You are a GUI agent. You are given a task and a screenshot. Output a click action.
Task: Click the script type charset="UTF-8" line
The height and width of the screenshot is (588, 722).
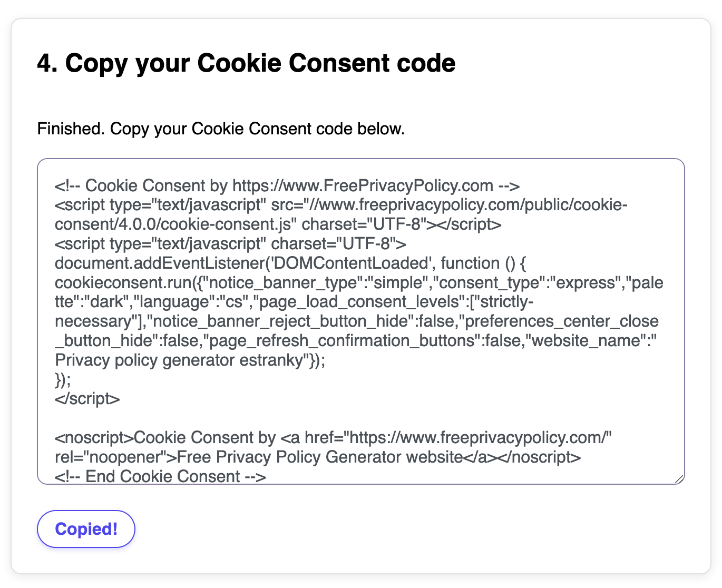[x=230, y=244]
